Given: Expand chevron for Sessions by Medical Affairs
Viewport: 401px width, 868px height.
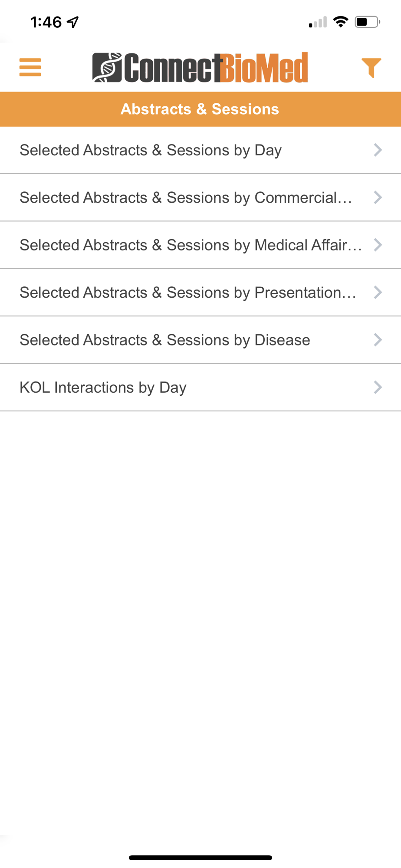Looking at the screenshot, I should tap(378, 245).
